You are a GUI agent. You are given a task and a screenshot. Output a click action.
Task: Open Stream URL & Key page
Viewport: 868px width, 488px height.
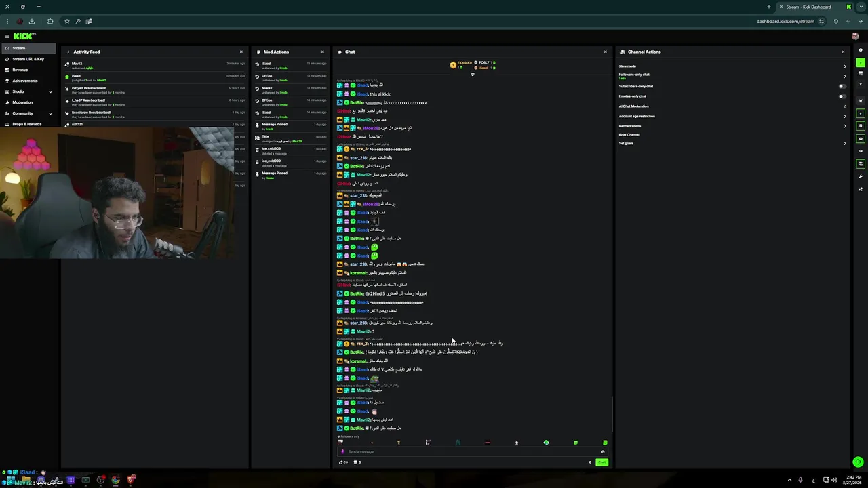(x=28, y=59)
